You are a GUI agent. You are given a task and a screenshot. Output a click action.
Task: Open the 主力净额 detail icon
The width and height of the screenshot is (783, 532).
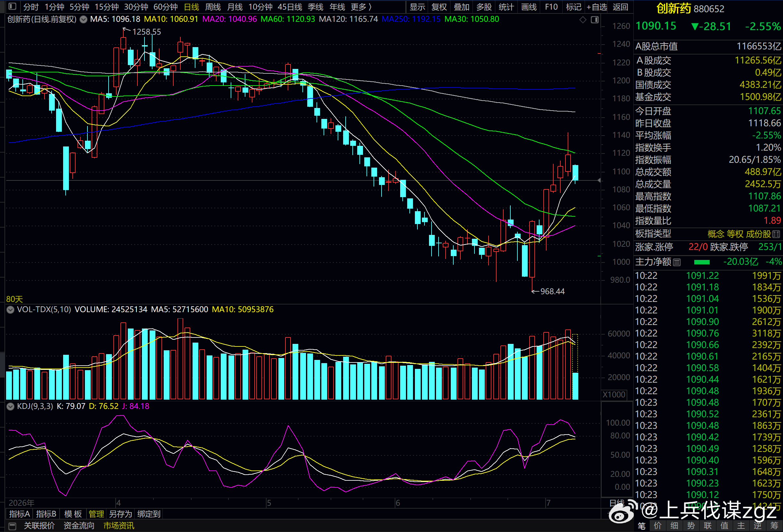point(677,262)
